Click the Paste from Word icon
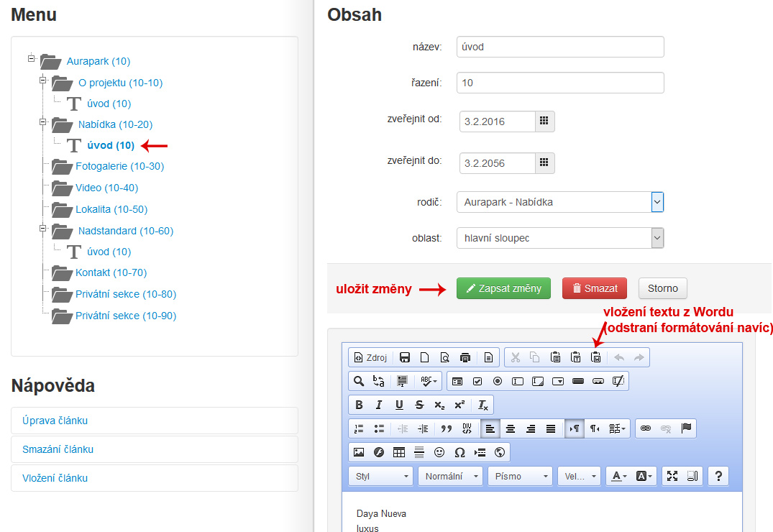The height and width of the screenshot is (532, 773). point(596,357)
